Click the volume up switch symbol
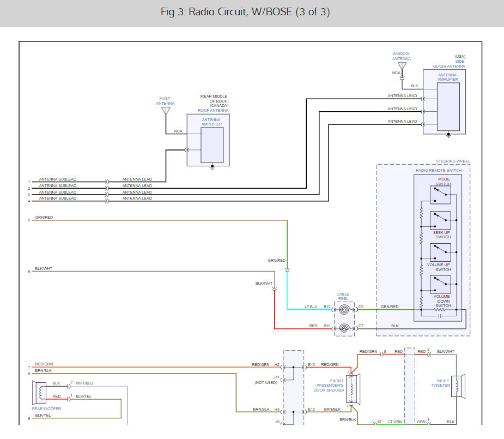504x439 pixels. coord(440,252)
